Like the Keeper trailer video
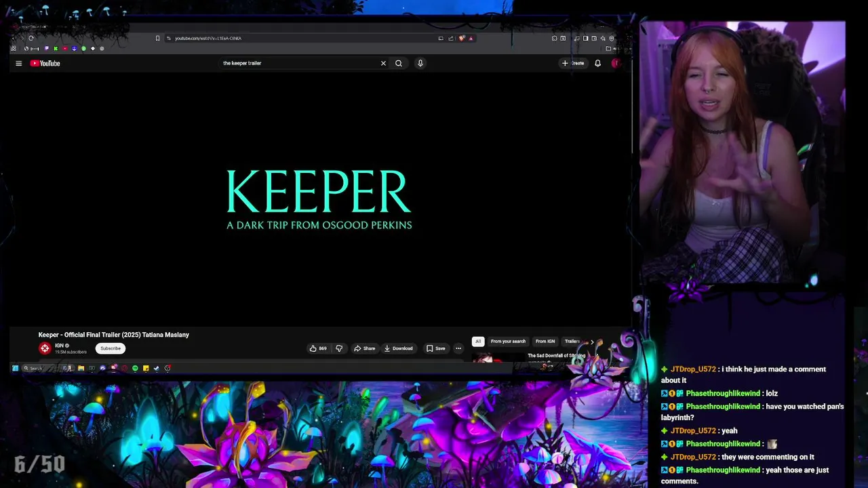 (318, 348)
